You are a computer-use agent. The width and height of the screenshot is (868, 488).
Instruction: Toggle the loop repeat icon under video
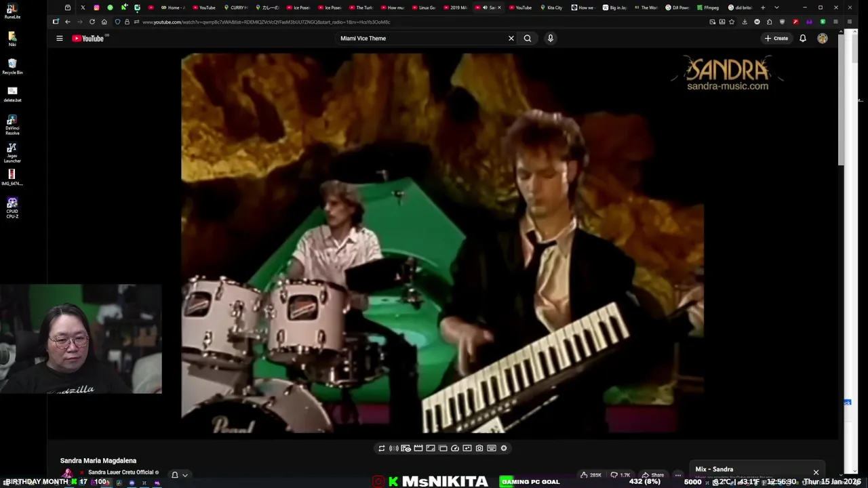(x=382, y=449)
